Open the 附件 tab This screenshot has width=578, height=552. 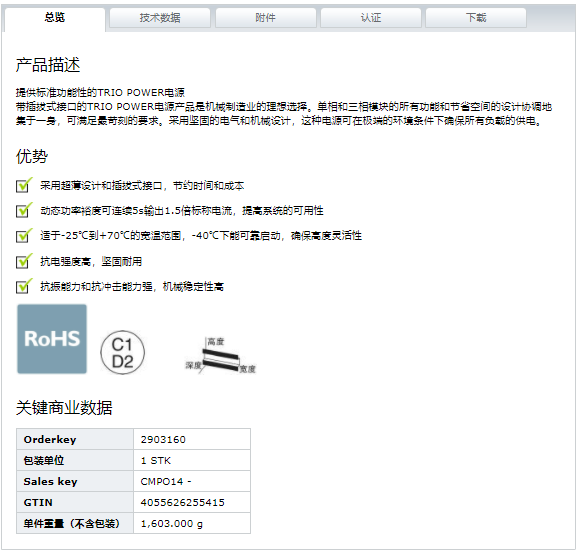point(265,18)
